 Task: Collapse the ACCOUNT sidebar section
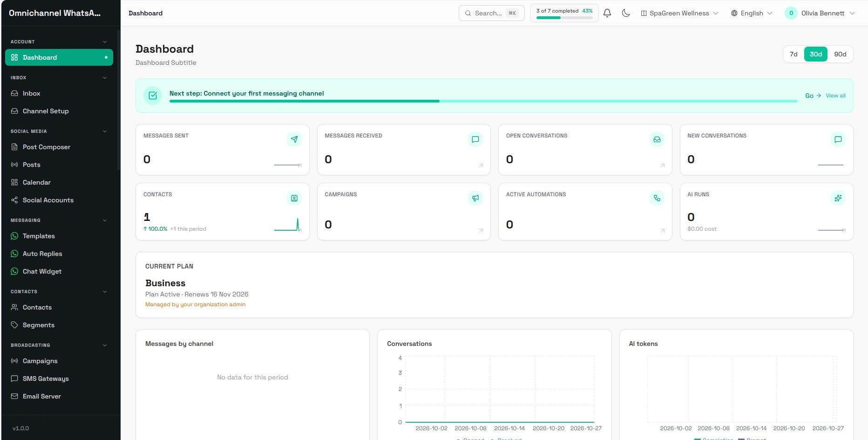click(x=104, y=42)
